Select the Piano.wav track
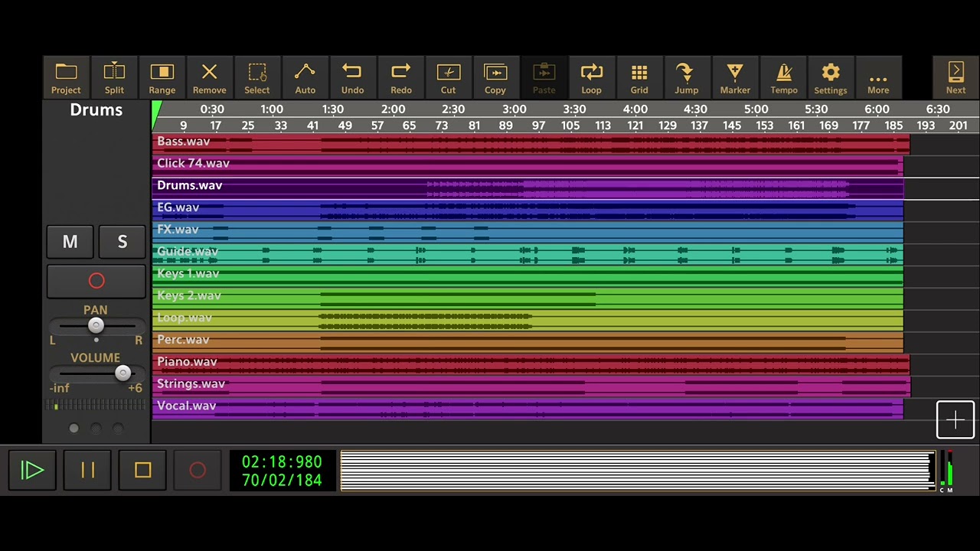This screenshot has width=980, height=551. click(531, 364)
